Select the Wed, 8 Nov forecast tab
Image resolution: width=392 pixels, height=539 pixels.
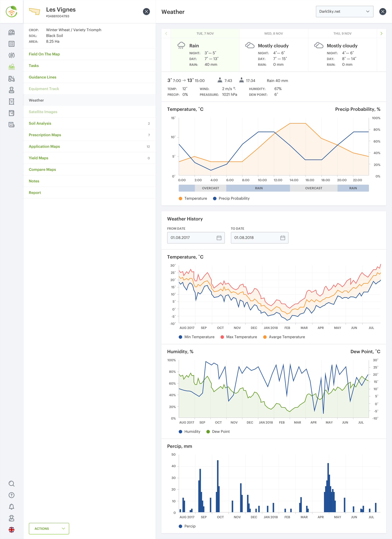coord(274,34)
